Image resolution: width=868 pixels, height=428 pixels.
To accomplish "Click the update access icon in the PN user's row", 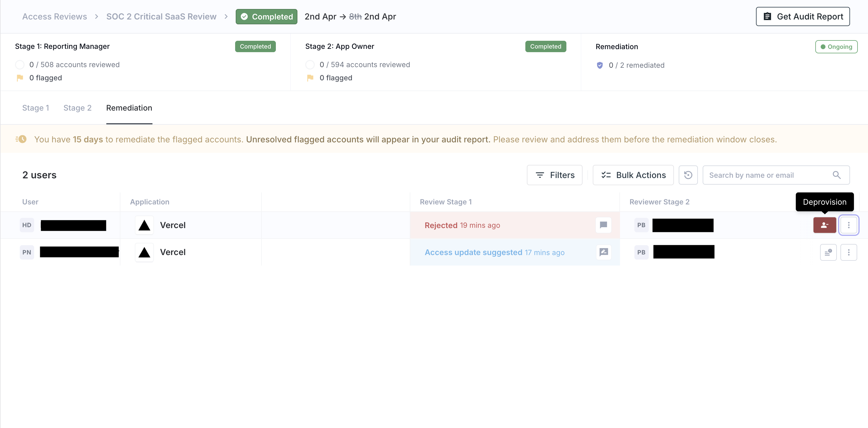I will [828, 252].
